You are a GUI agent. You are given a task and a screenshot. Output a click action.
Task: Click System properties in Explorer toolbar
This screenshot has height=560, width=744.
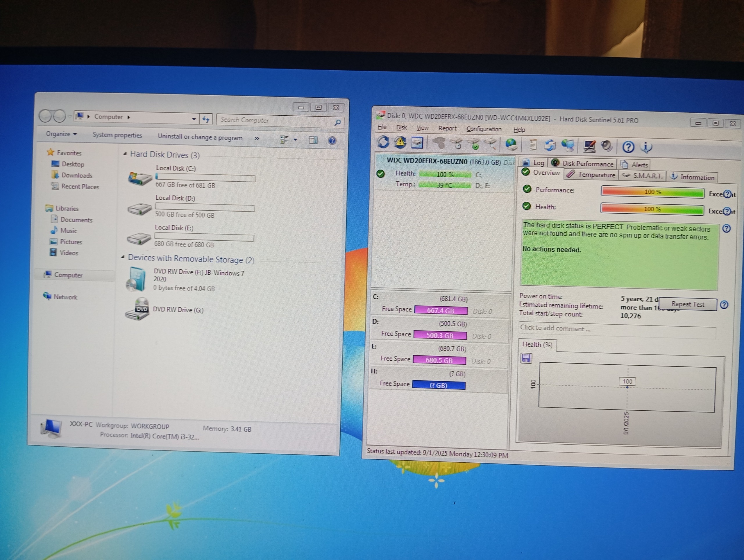[117, 135]
